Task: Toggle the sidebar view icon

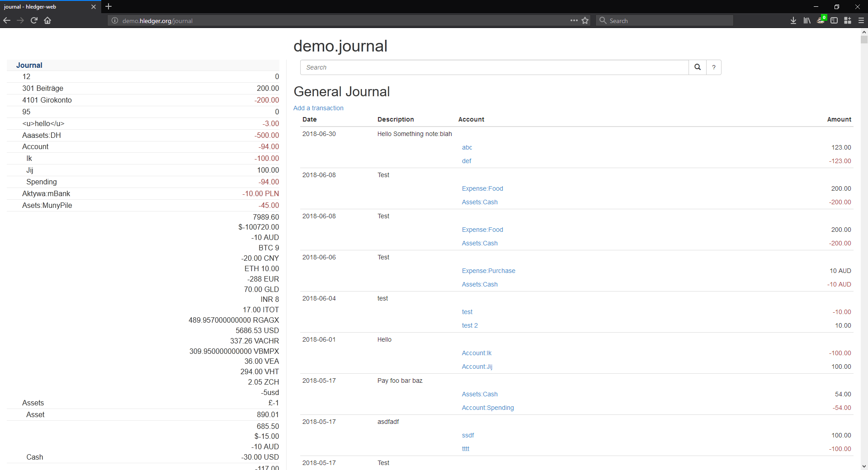Action: 834,20
